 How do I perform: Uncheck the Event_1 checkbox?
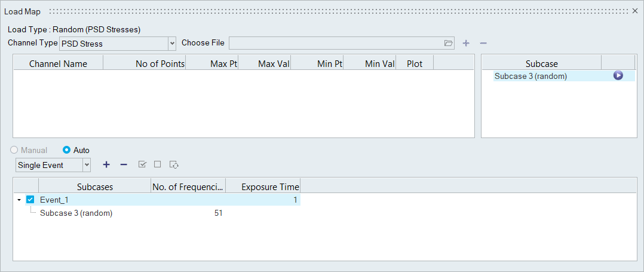[30, 200]
